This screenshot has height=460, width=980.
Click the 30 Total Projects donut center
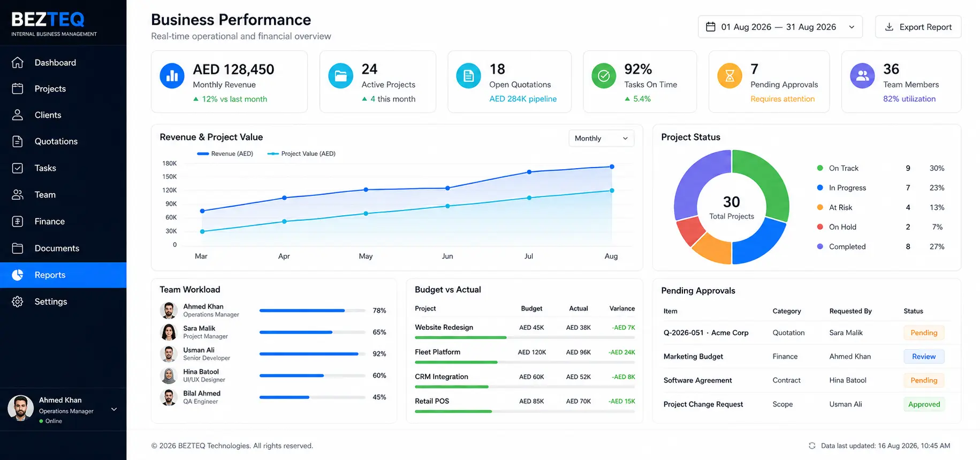tap(732, 207)
